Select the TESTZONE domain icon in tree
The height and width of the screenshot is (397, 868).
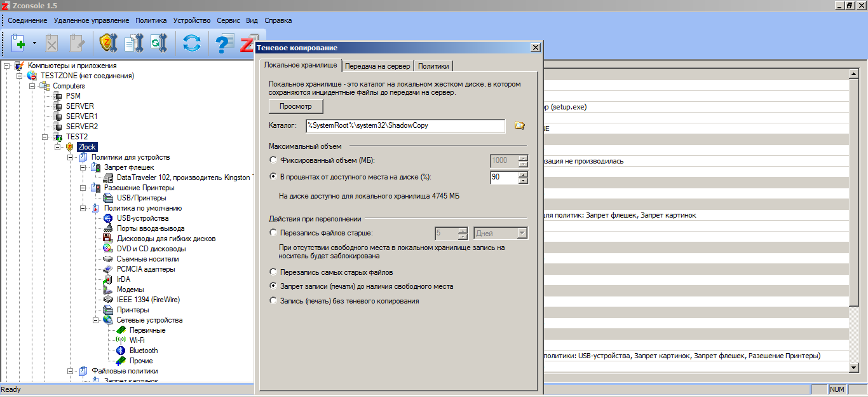(x=32, y=76)
